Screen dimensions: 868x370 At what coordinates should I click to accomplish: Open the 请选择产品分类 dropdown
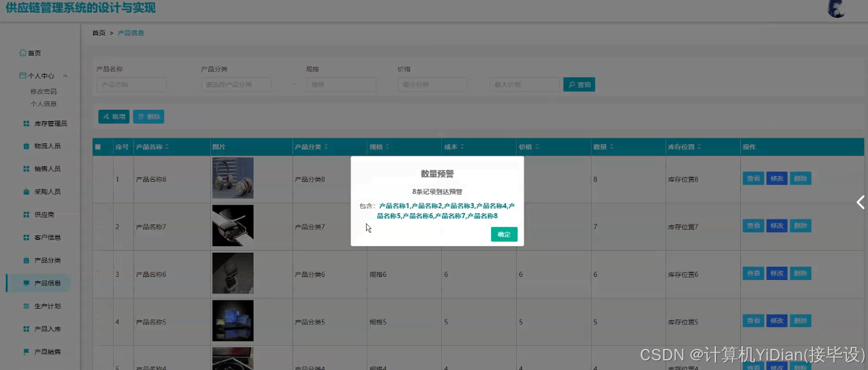236,84
